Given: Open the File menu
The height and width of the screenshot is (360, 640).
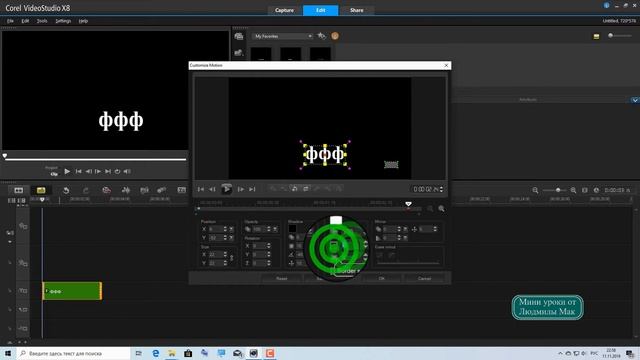Looking at the screenshot, I should pos(10,21).
